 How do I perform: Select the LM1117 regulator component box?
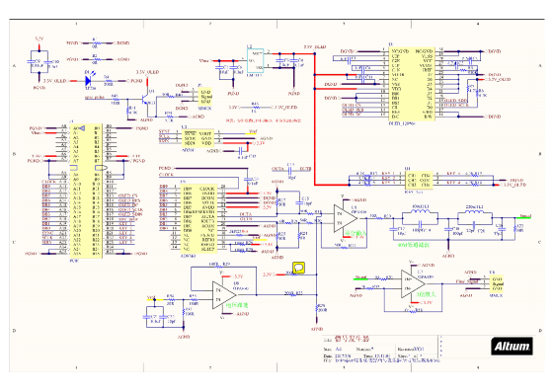click(255, 61)
